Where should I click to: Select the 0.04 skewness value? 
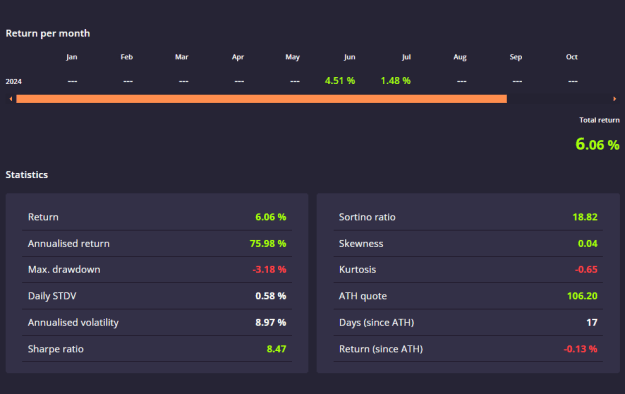click(x=588, y=243)
